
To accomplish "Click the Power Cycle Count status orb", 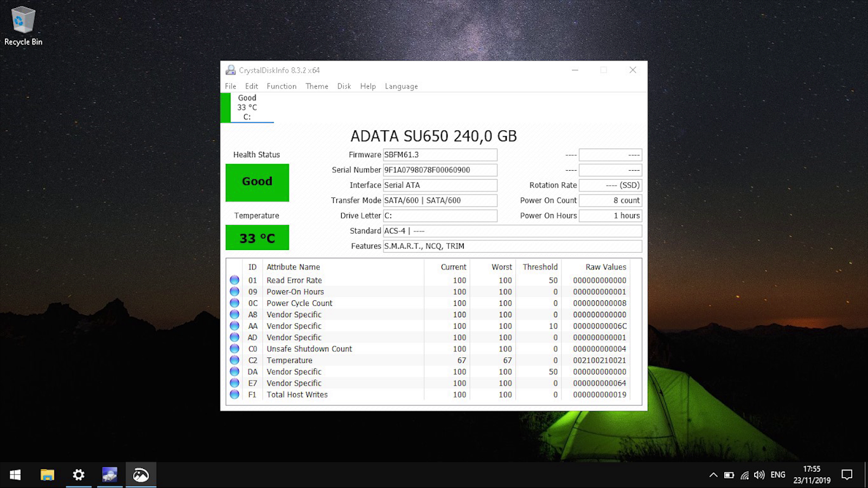I will (x=234, y=303).
